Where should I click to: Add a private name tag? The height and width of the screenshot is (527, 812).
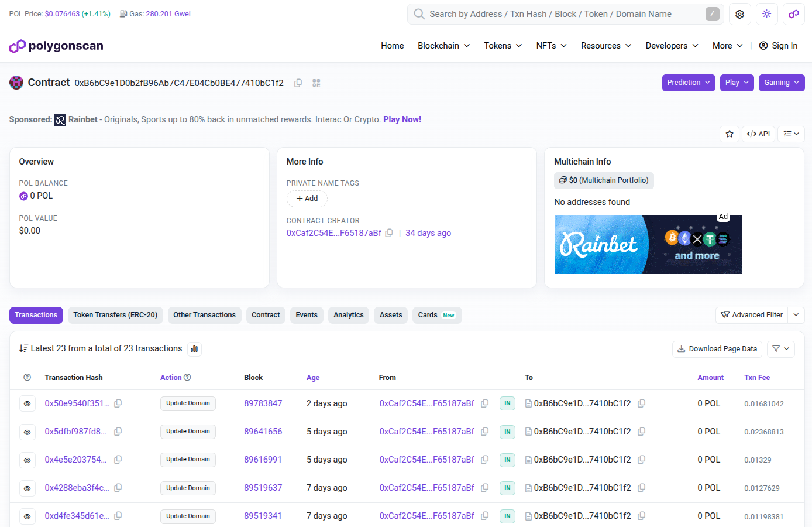(307, 199)
